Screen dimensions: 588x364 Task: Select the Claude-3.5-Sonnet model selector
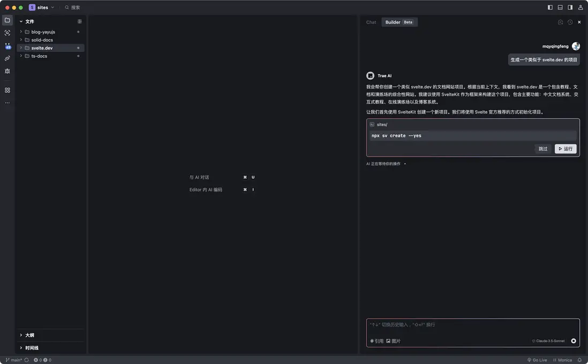548,341
